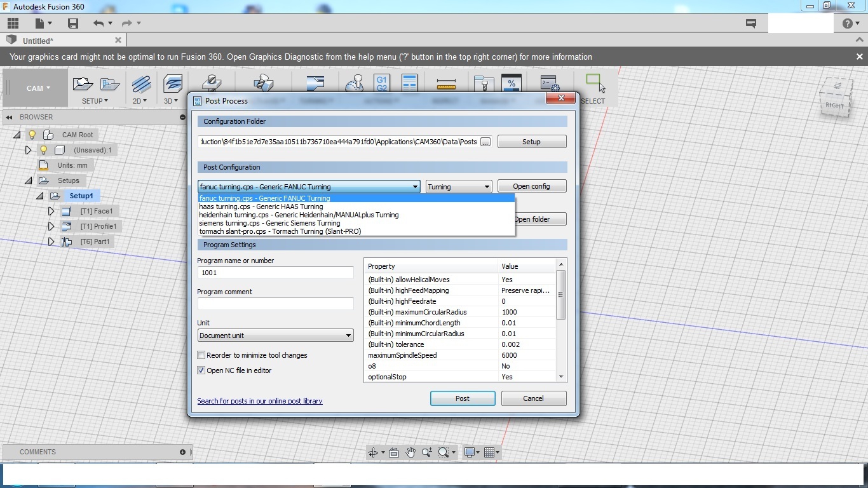Open the post configuration combo box
Screen dimensions: 868x488
pyautogui.click(x=309, y=187)
